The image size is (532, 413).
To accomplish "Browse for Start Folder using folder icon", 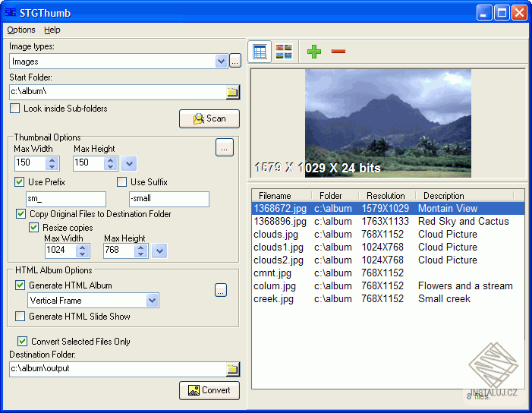I will coord(233,93).
